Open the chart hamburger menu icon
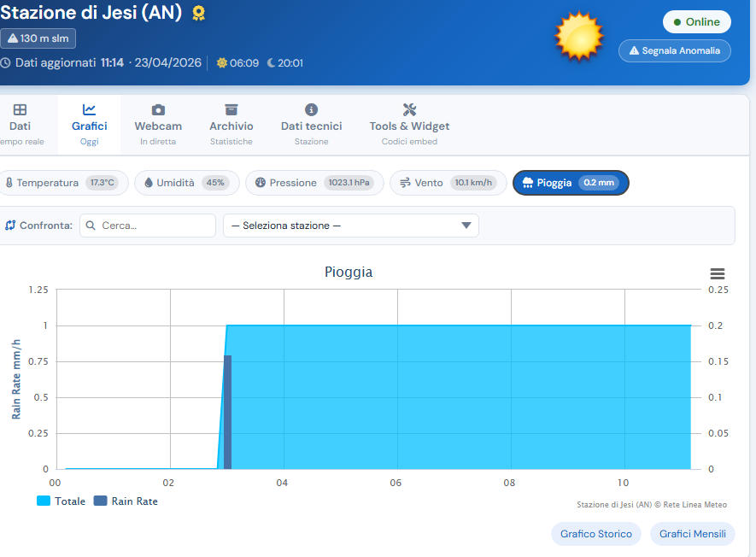 point(718,273)
